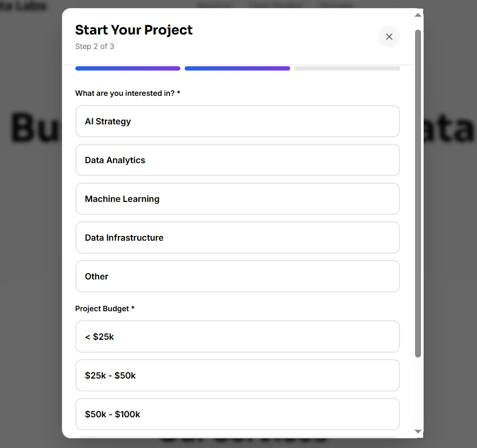Click the scrollbar up arrow
The image size is (477, 448).
pyautogui.click(x=418, y=15)
